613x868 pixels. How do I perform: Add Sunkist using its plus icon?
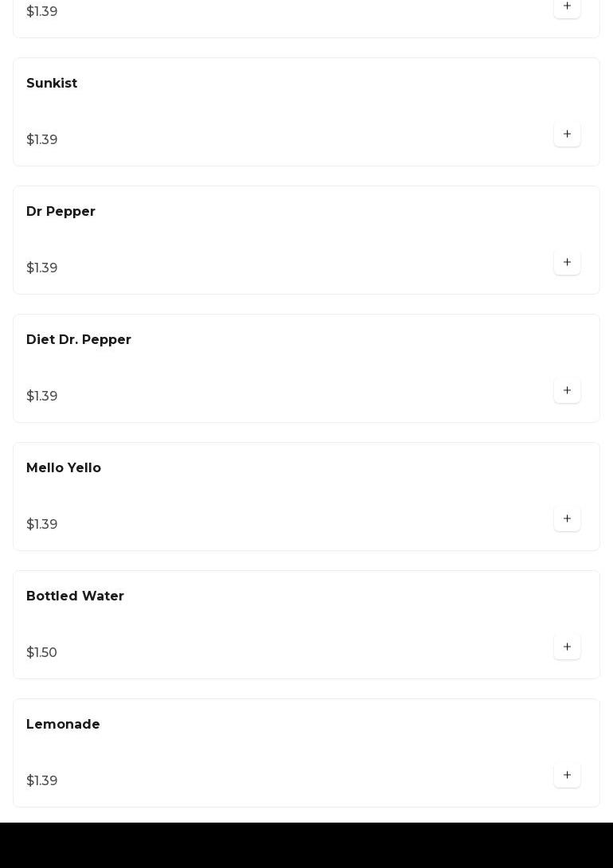567,135
